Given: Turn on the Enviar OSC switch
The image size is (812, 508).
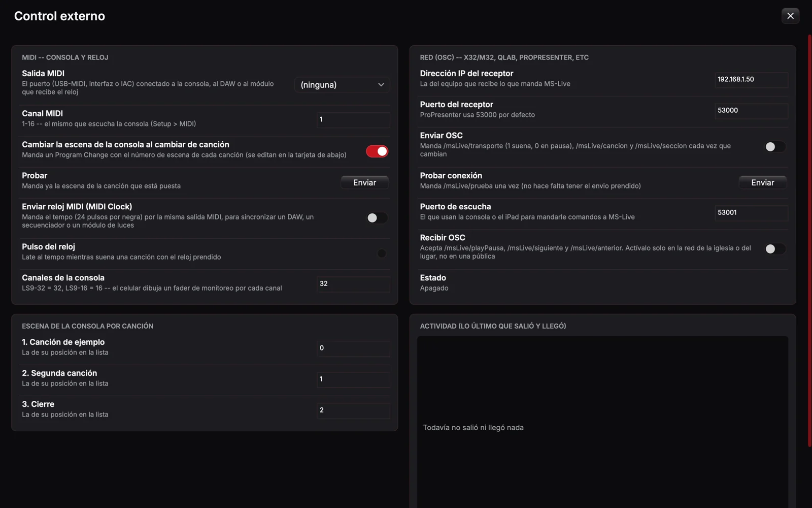Looking at the screenshot, I should point(775,147).
